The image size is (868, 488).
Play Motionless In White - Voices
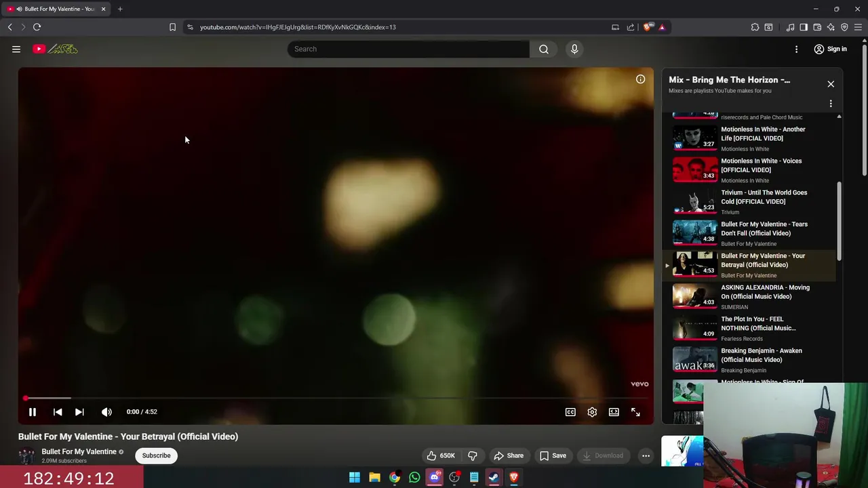(x=750, y=170)
